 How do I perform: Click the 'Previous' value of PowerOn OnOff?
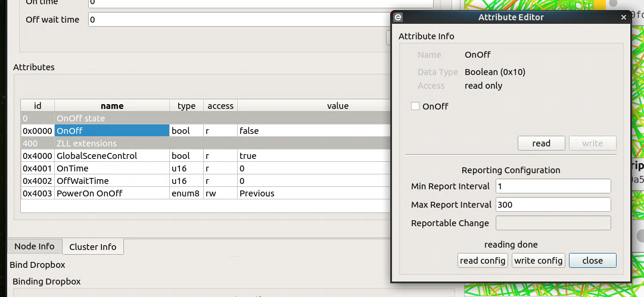(257, 193)
